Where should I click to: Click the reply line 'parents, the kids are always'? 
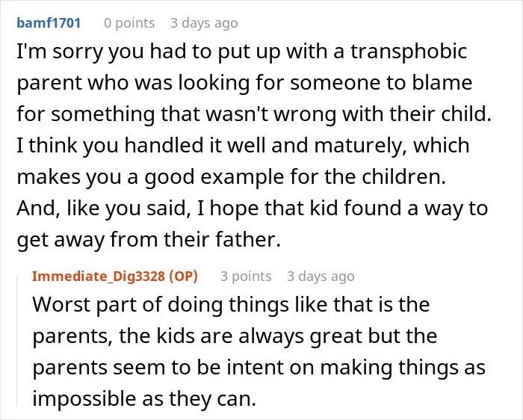point(235,336)
